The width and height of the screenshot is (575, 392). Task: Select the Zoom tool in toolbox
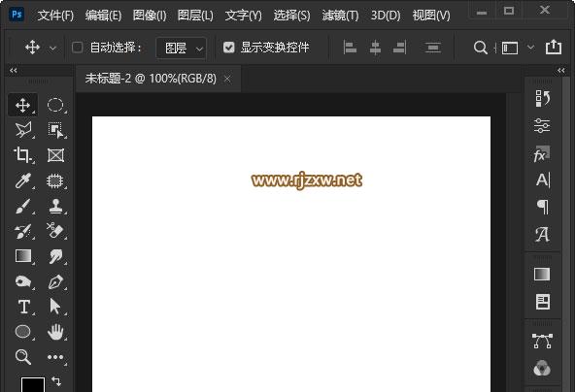(x=22, y=356)
